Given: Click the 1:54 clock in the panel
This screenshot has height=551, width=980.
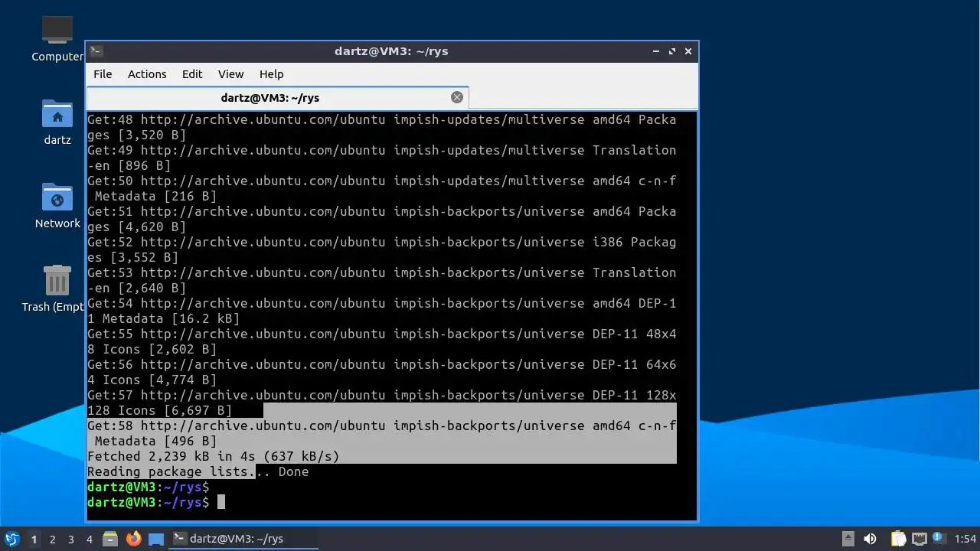Looking at the screenshot, I should [965, 539].
